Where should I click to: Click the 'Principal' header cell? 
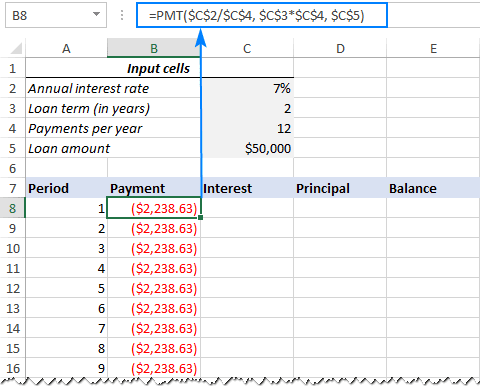340,188
